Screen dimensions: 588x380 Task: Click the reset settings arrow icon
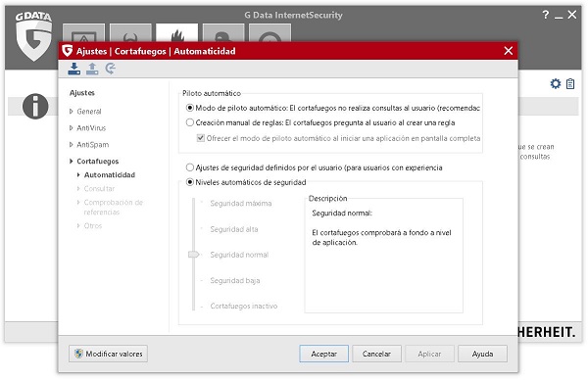pos(110,69)
